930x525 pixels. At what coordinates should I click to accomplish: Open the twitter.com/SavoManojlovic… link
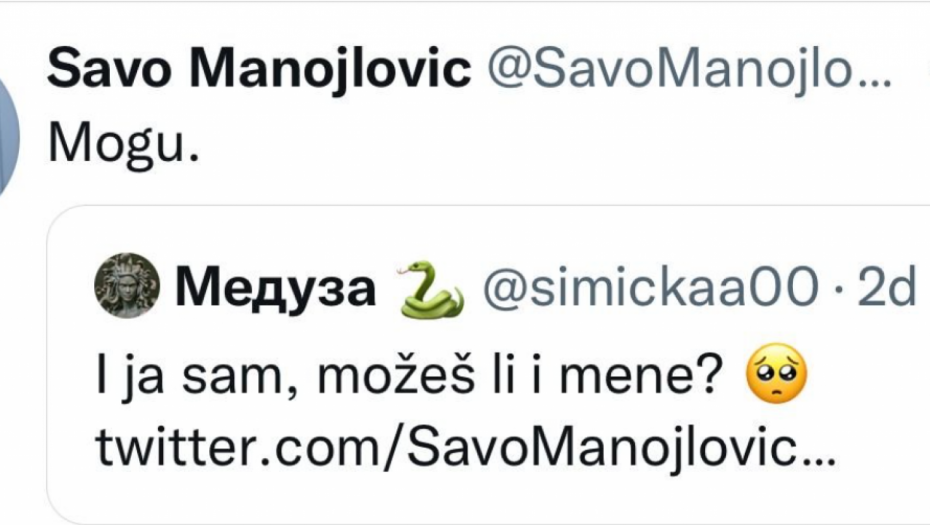pyautogui.click(x=466, y=446)
